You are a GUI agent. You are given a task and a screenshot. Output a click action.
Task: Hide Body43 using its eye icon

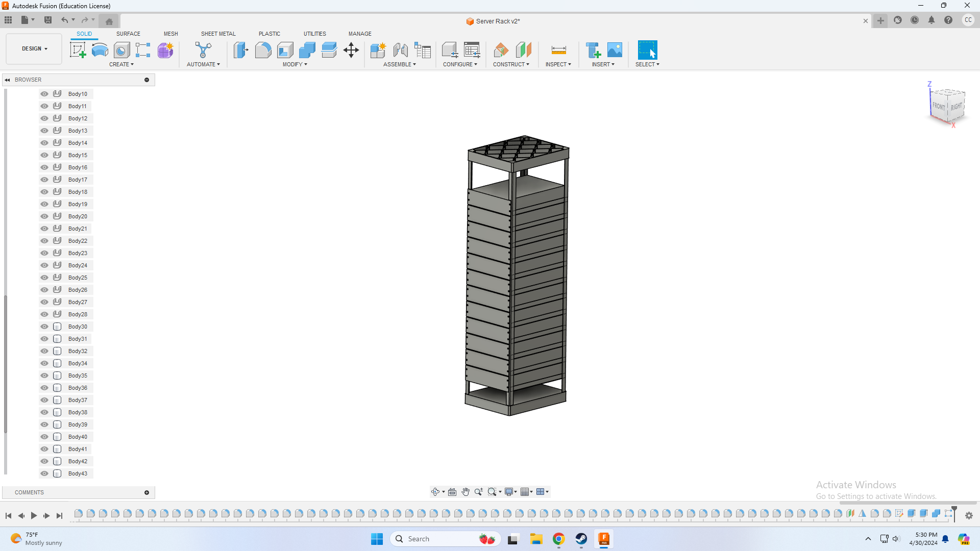[44, 473]
